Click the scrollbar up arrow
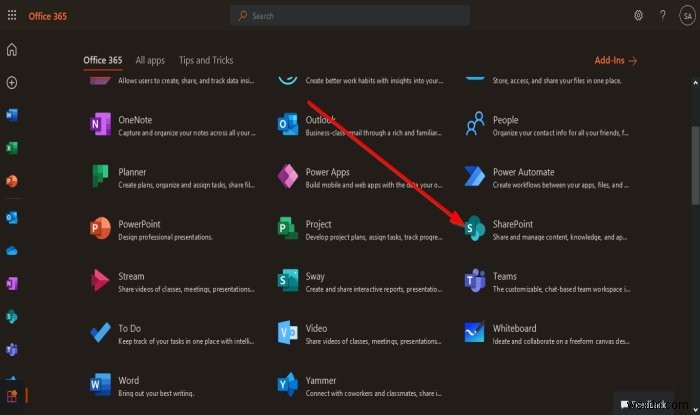Screen dimensions: 700x415 tap(695, 83)
